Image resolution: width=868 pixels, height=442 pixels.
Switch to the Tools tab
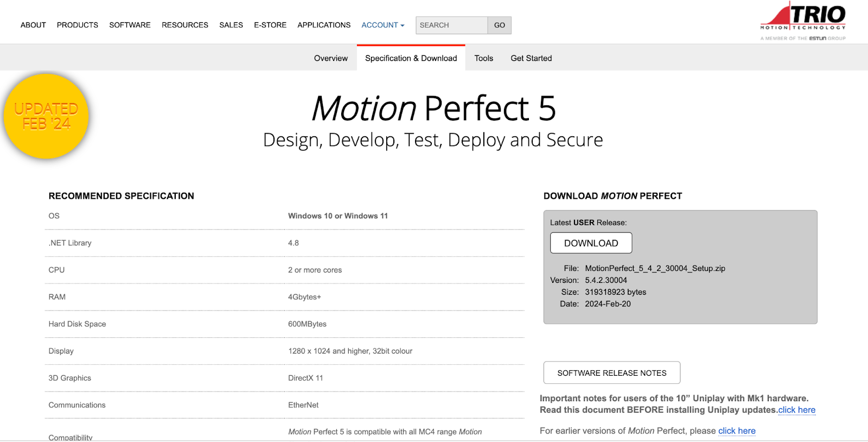click(484, 58)
